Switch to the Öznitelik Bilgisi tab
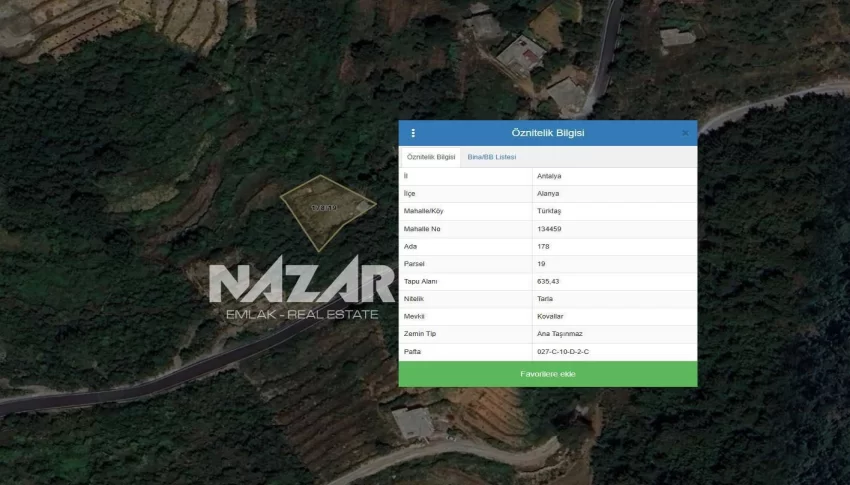The width and height of the screenshot is (850, 485). click(x=431, y=157)
